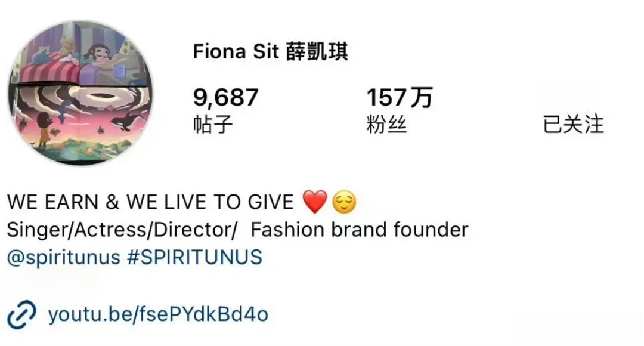The image size is (644, 346).
Task: Select the #SPIRITUNUS hashtag
Action: coord(194,257)
